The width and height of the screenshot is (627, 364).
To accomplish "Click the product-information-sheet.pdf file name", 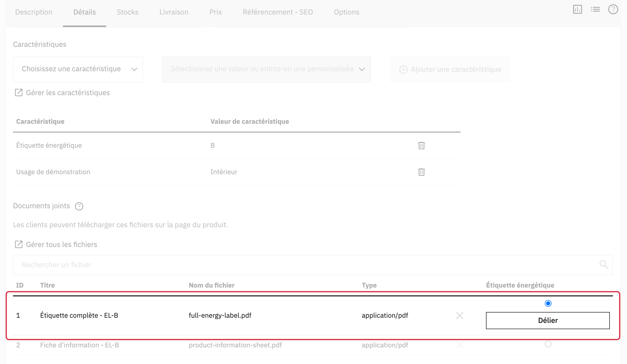I will pyautogui.click(x=235, y=345).
